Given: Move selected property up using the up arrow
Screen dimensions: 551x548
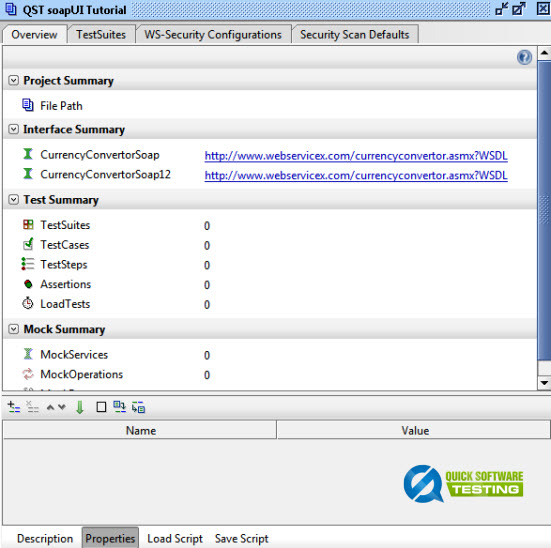Looking at the screenshot, I should click(x=50, y=407).
